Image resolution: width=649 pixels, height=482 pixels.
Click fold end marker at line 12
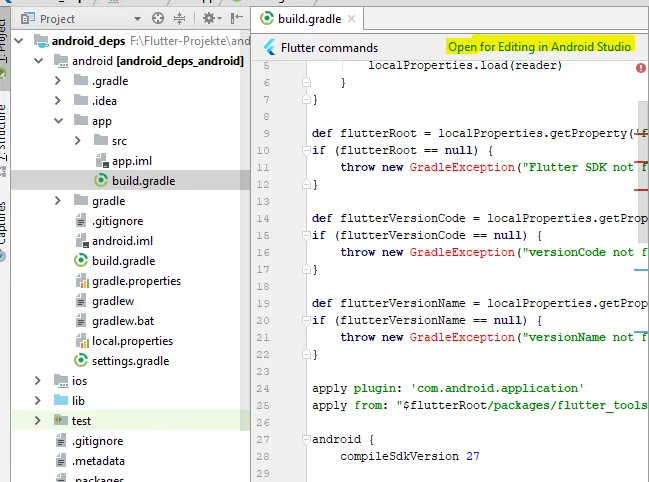tap(306, 184)
